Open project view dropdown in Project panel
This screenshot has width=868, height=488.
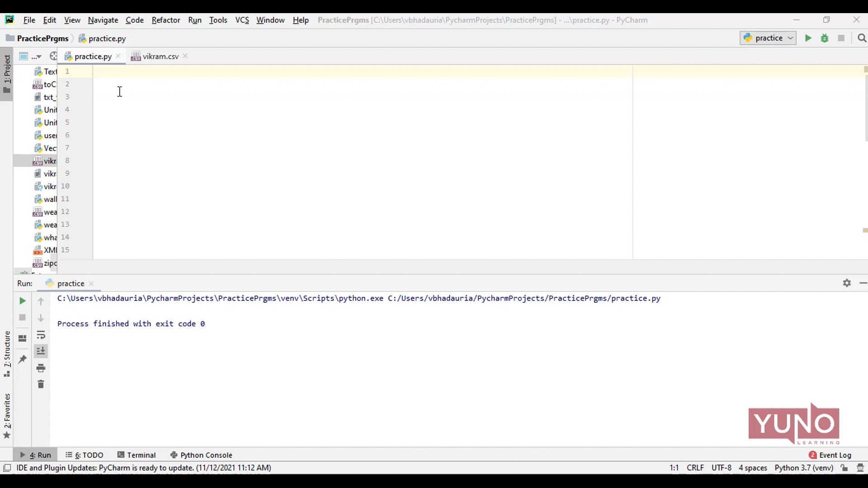pyautogui.click(x=30, y=56)
